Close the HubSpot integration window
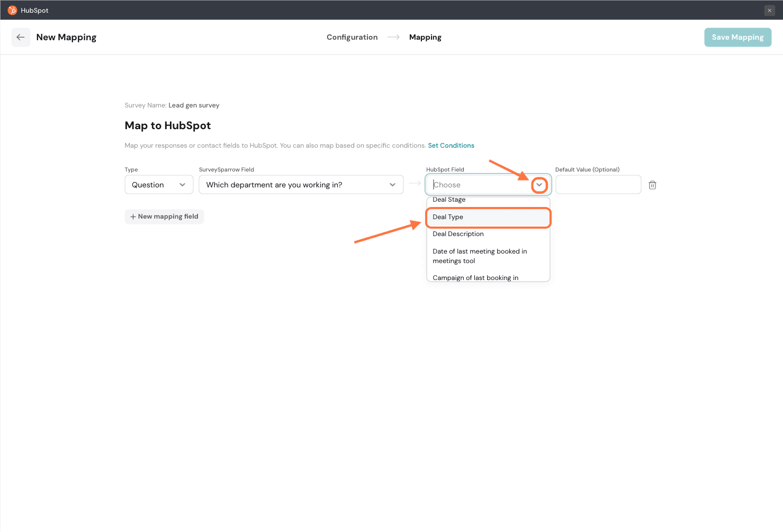783x532 pixels. tap(769, 11)
